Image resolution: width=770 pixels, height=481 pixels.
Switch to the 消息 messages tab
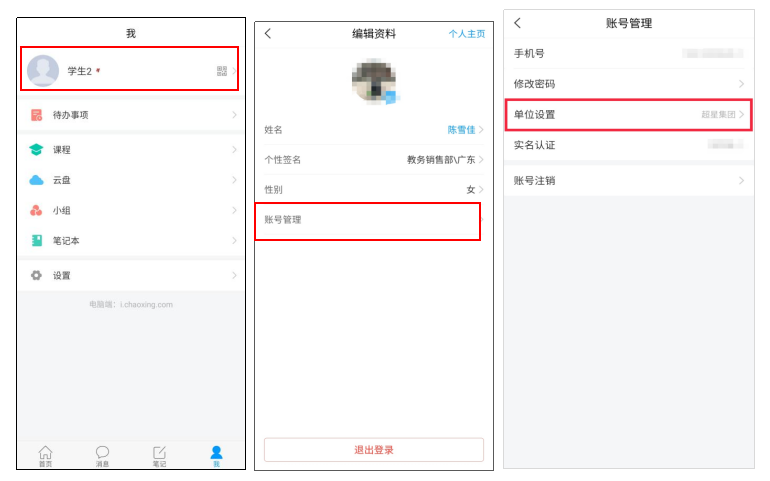tap(102, 455)
